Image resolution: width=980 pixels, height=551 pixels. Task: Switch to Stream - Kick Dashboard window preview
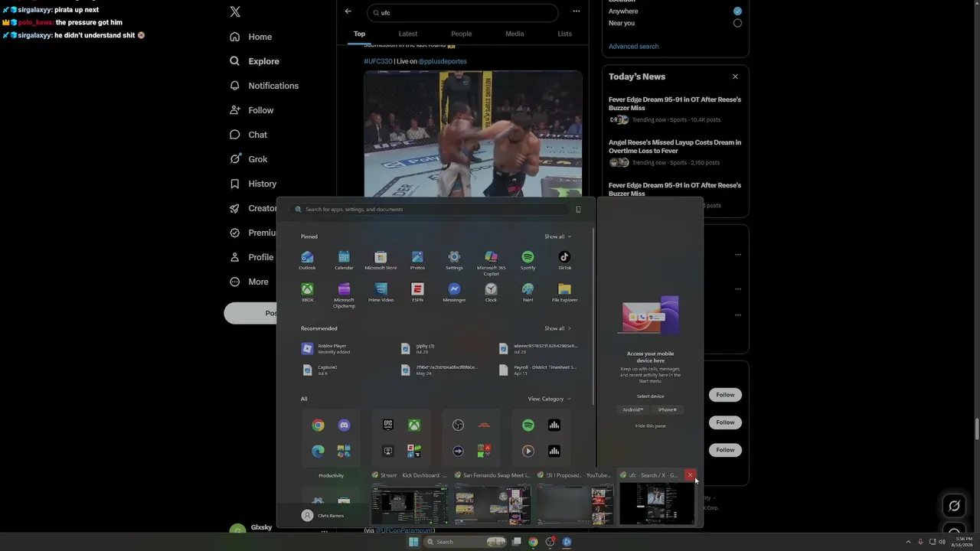point(410,499)
